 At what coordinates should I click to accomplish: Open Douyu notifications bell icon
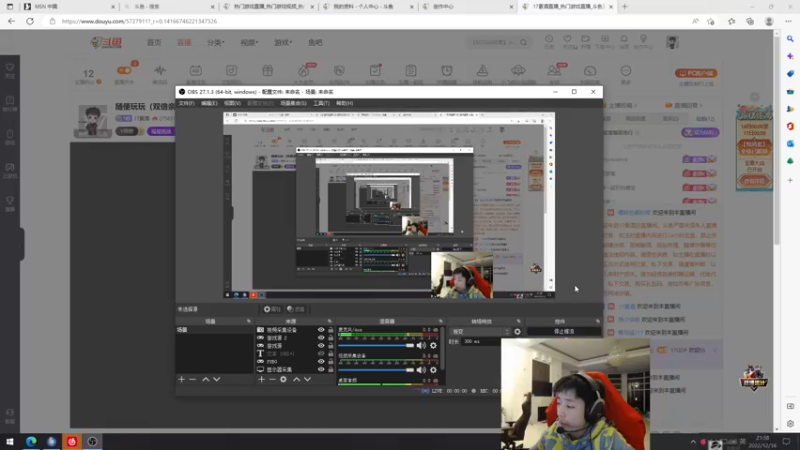pyautogui.click(x=624, y=39)
